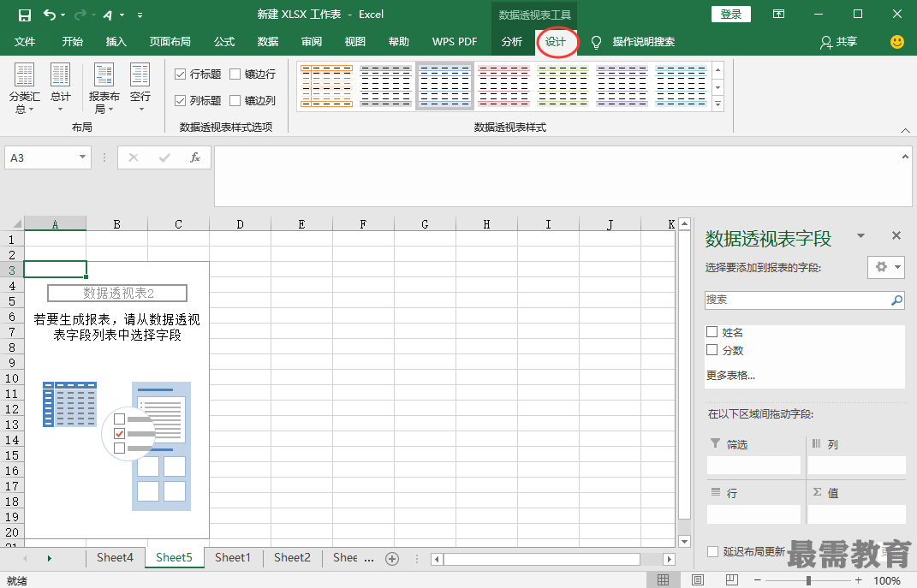Open the ribbon display options icon
This screenshot has height=588, width=917.
tap(778, 14)
